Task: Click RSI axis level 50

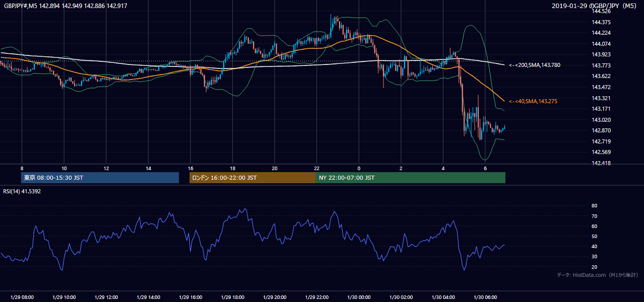Action: tap(594, 236)
